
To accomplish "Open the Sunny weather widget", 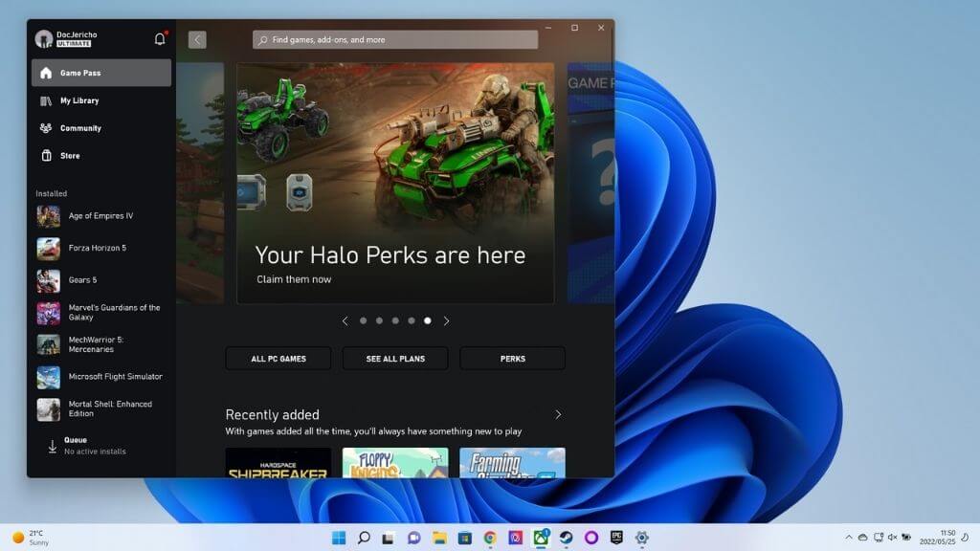I will tap(32, 538).
